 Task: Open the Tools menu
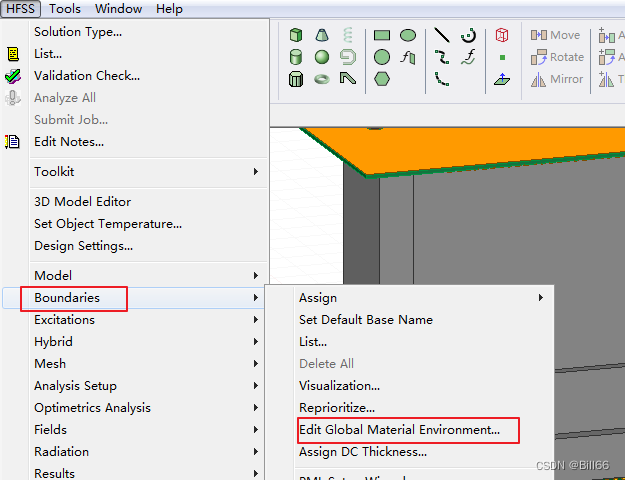(65, 9)
